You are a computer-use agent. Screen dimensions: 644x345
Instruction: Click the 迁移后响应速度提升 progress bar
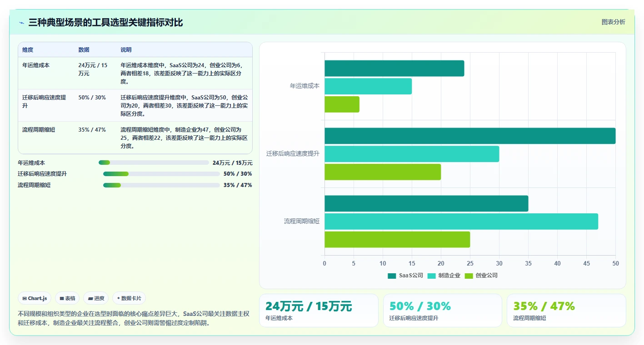click(x=161, y=174)
